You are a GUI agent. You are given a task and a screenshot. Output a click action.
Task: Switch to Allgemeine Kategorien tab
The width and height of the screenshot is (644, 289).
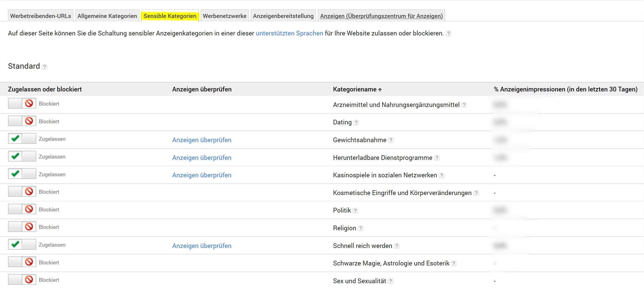coord(107,16)
